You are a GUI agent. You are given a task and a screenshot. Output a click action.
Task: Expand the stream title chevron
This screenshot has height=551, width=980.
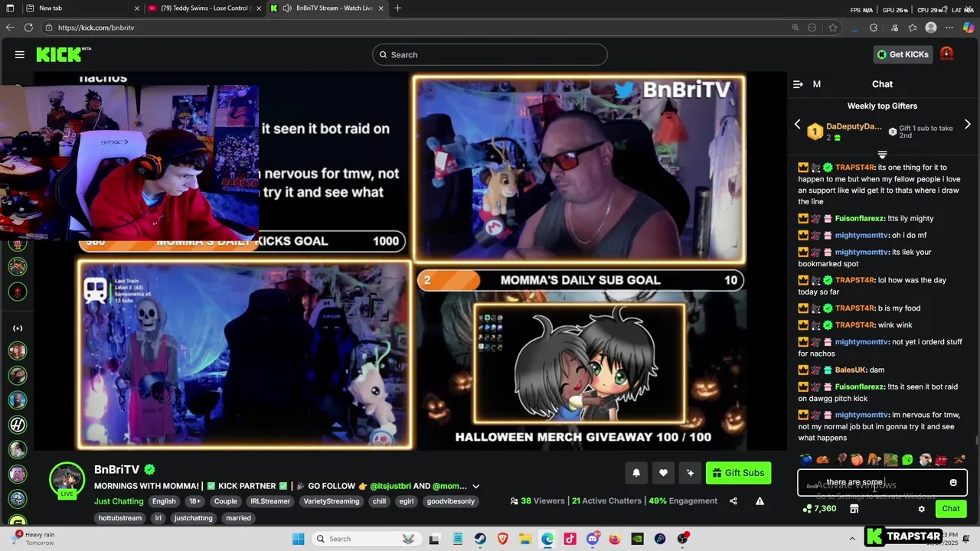point(476,486)
